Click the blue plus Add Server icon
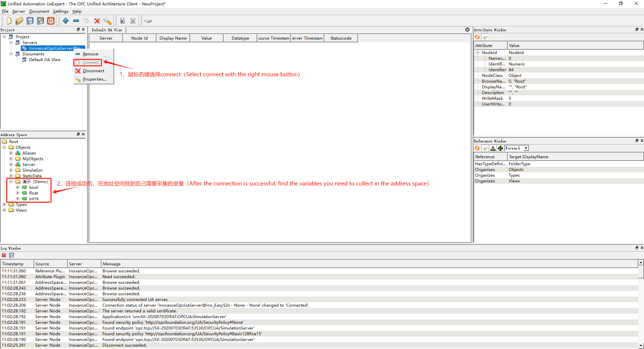 tap(66, 21)
